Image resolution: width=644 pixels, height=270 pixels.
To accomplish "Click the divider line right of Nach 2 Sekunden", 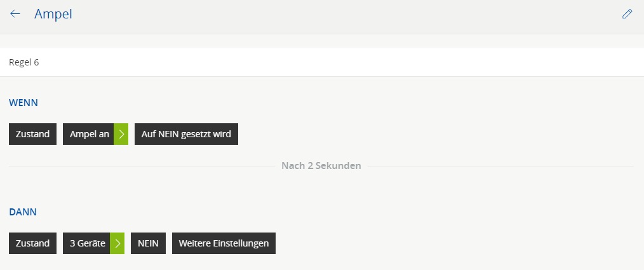I will [502, 166].
